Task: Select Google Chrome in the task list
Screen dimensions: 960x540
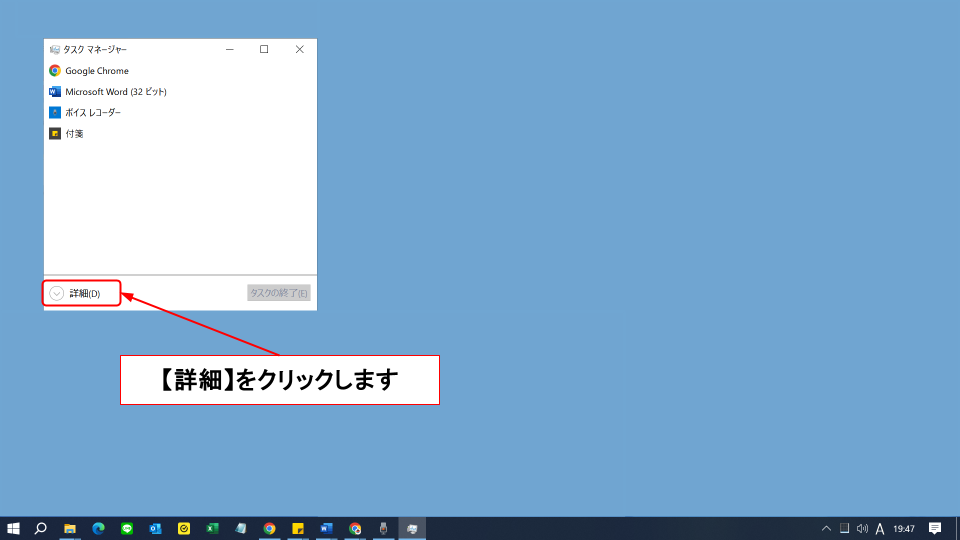Action: click(96, 71)
